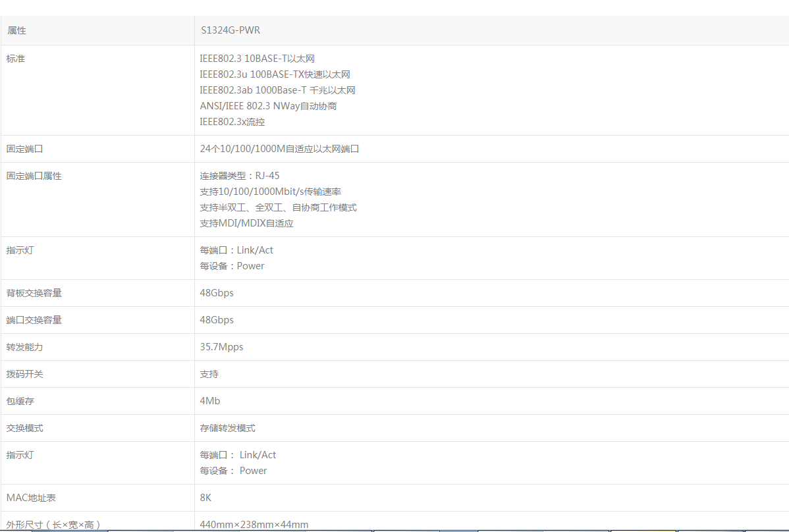Select 每端口： Link/Act in the row below 交换模式
Screen dimensions: 789x532
(238, 455)
